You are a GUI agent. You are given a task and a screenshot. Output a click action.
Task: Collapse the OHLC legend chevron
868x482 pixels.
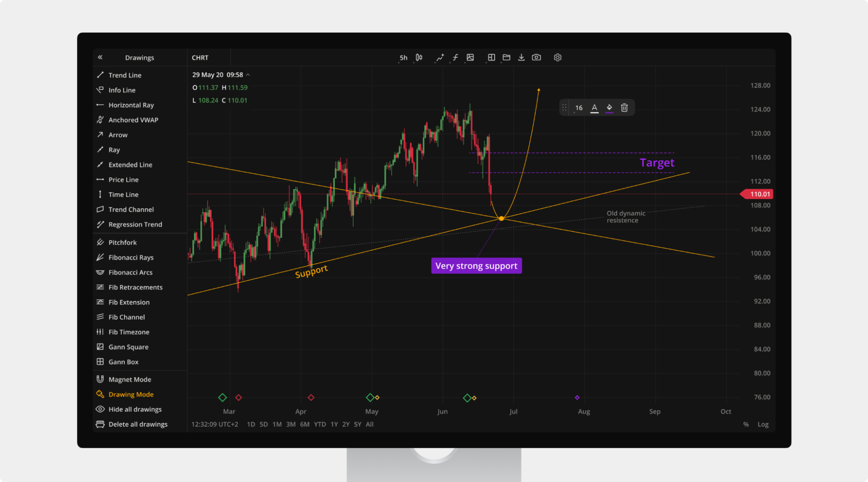coord(248,75)
